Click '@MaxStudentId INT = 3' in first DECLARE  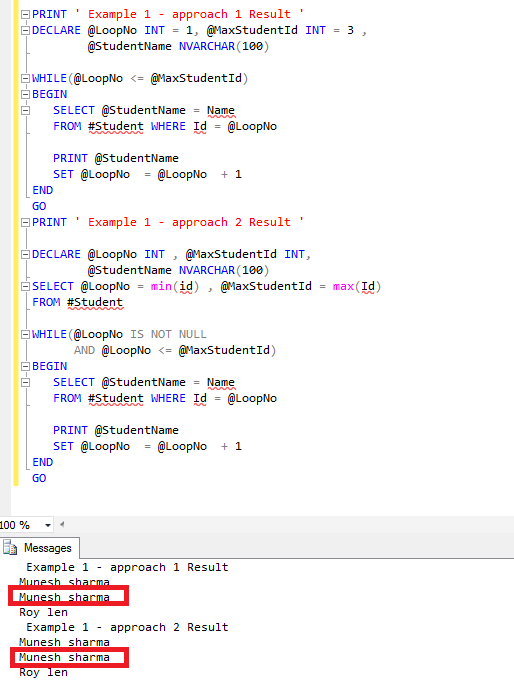pos(280,30)
